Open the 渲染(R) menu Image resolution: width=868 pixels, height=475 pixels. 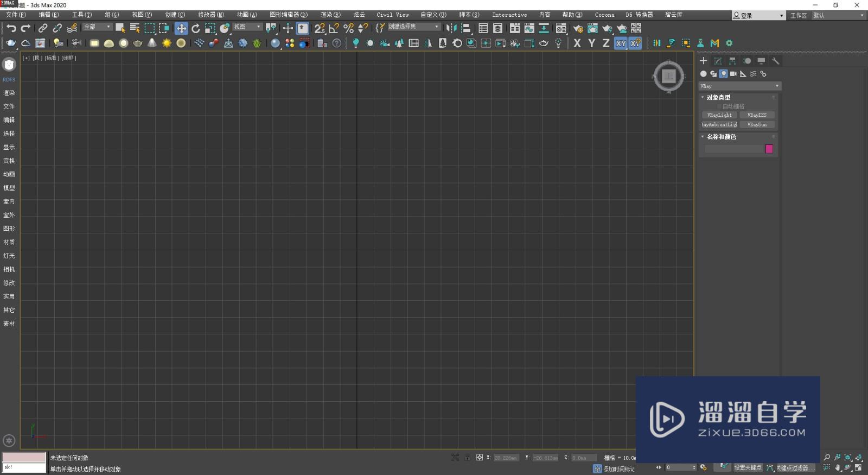[x=330, y=15]
